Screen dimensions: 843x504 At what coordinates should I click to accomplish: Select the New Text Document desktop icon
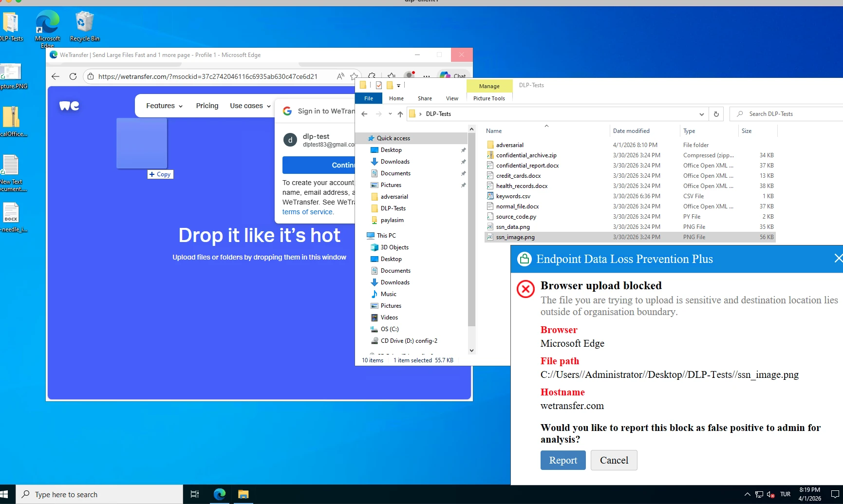[x=12, y=173]
